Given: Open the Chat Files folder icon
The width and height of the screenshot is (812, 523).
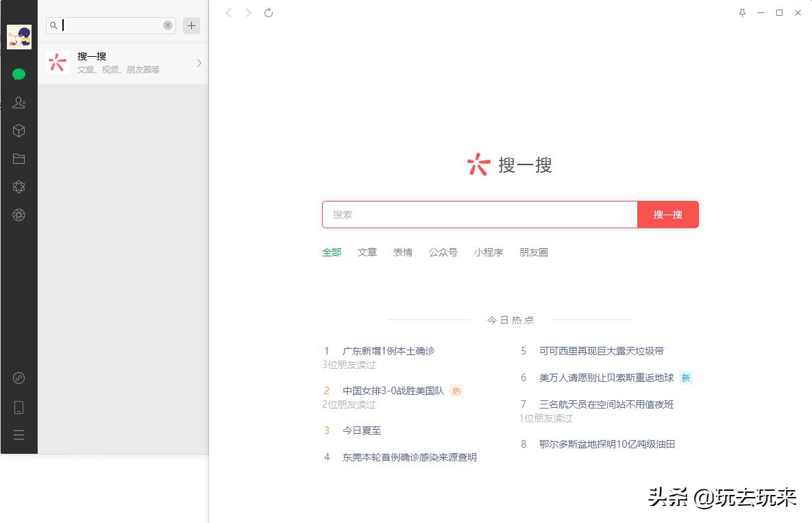Looking at the screenshot, I should point(19,158).
